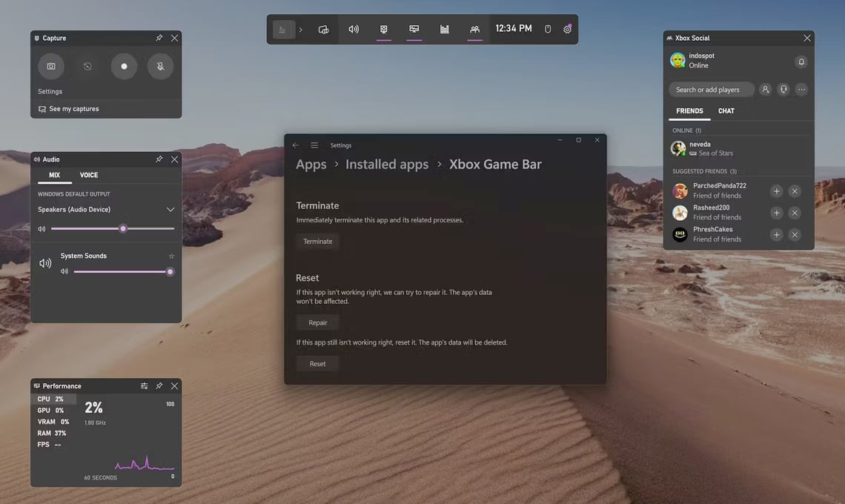Select RAM metric in Performance

pyautogui.click(x=53, y=433)
